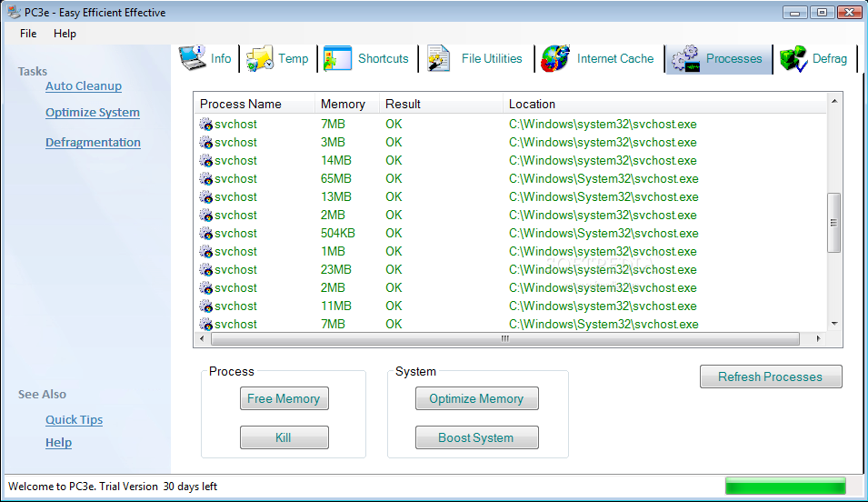Click the green progress bar in status bar
868x502 pixels.
(785, 486)
